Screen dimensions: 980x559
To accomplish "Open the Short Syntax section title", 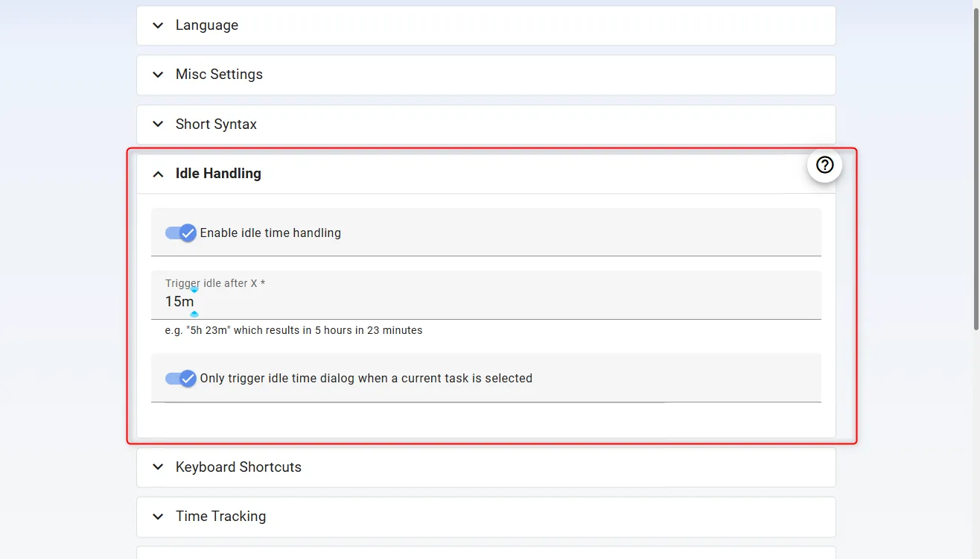I will (x=216, y=124).
